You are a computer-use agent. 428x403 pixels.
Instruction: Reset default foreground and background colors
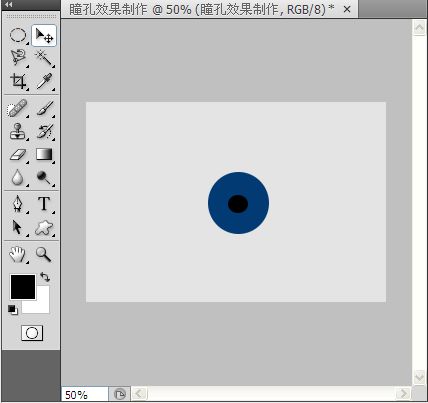[x=13, y=310]
